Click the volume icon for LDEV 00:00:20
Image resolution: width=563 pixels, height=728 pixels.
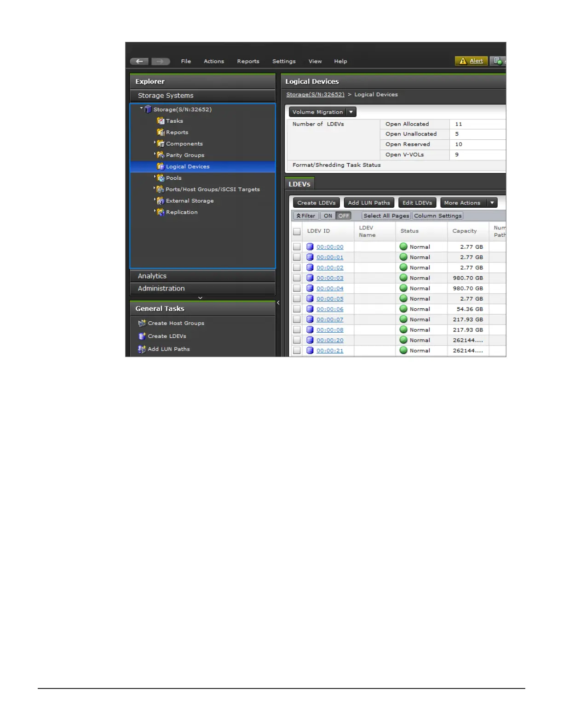tap(310, 340)
